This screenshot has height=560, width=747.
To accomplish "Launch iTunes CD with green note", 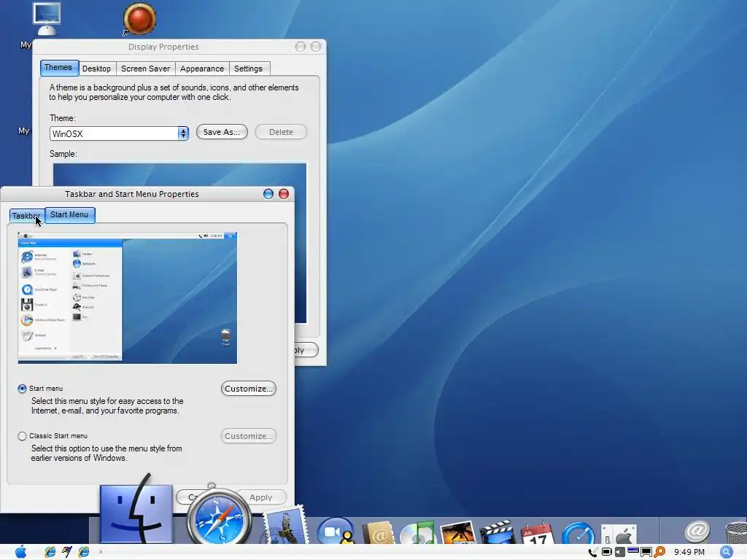I will (x=418, y=532).
